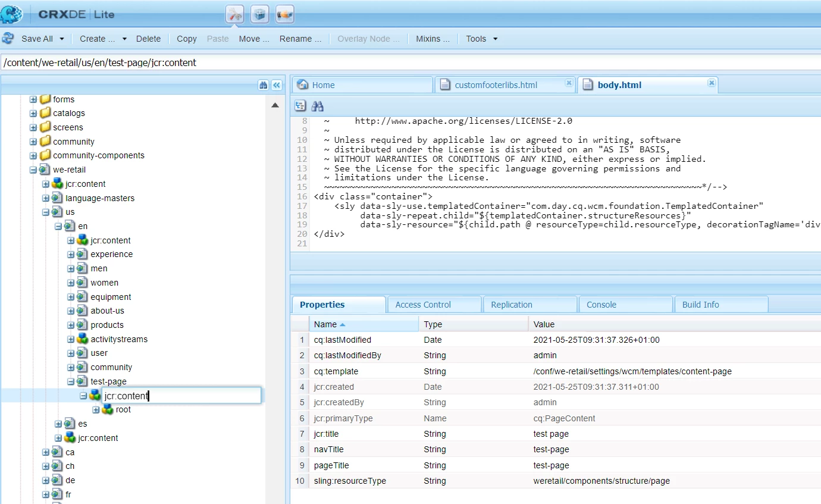
Task: Click the path address input field
Action: 411,62
